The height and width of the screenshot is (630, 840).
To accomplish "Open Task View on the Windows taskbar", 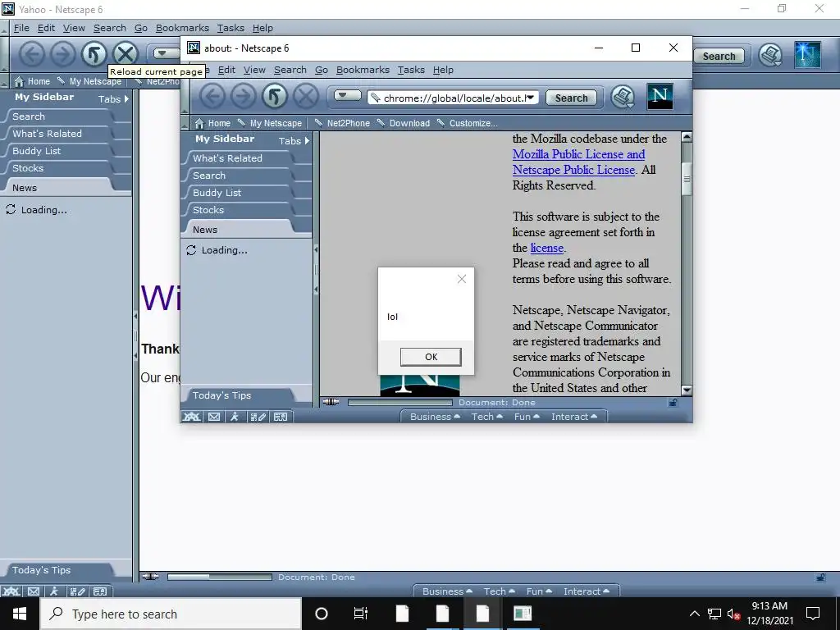I will coord(361,614).
